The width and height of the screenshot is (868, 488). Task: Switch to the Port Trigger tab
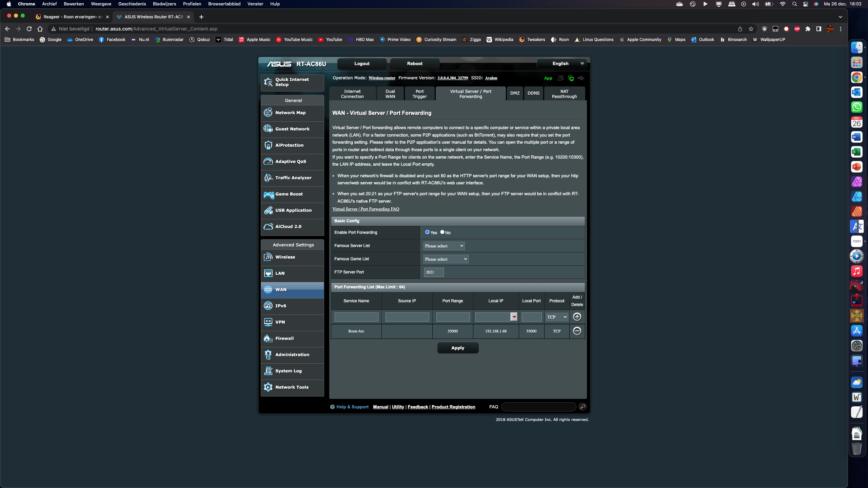coord(419,94)
